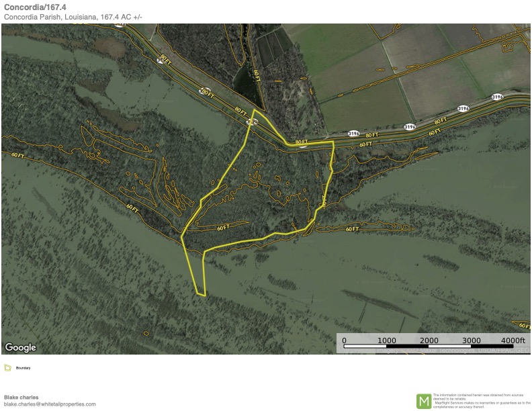Click the email blake.charles@whitetailproperties.com
532x411 pixels.
point(50,404)
